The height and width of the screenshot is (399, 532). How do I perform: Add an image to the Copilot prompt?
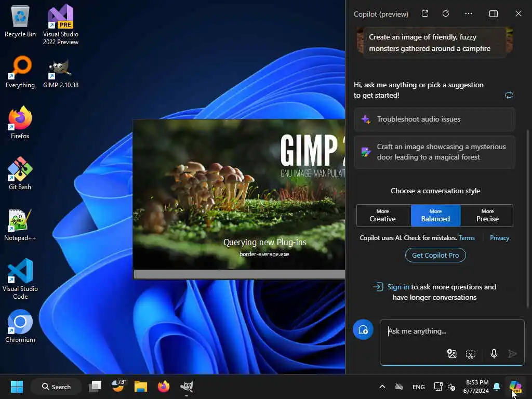point(451,354)
